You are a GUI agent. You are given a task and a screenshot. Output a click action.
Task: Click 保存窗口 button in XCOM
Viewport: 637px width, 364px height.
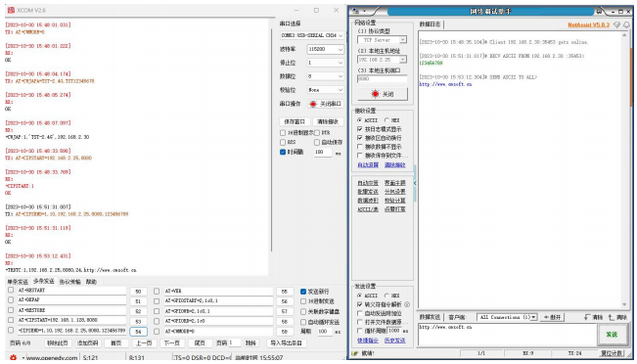[x=295, y=121]
